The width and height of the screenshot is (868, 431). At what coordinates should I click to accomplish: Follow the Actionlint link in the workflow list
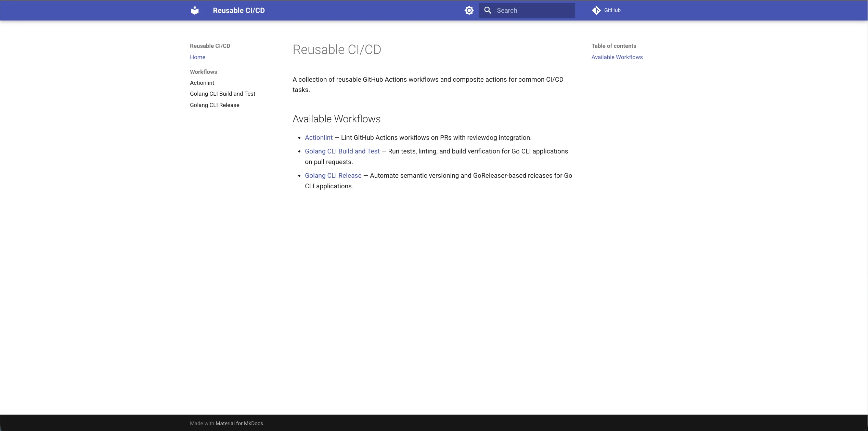(x=319, y=137)
